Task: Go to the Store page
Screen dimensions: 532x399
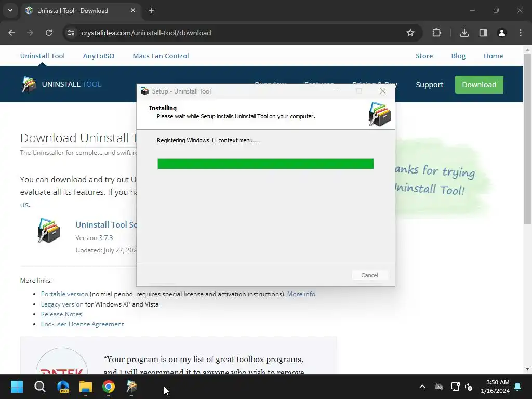Action: click(424, 56)
